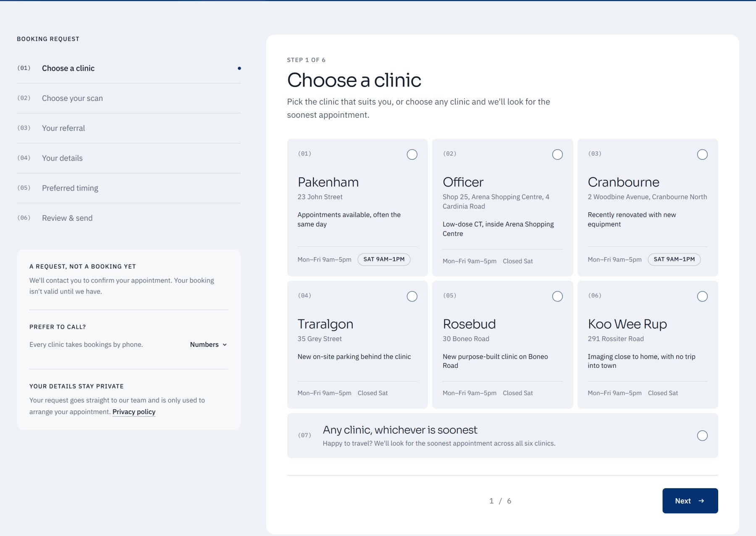Click the 'STEP 1 OF 6' label
Viewport: 756px width, 536px height.
click(306, 60)
